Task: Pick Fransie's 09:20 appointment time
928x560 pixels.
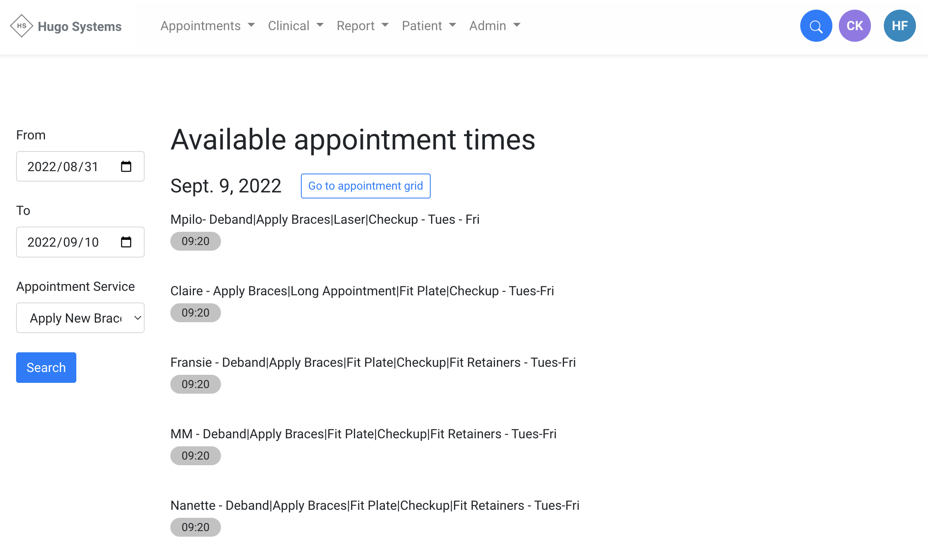Action: [196, 384]
